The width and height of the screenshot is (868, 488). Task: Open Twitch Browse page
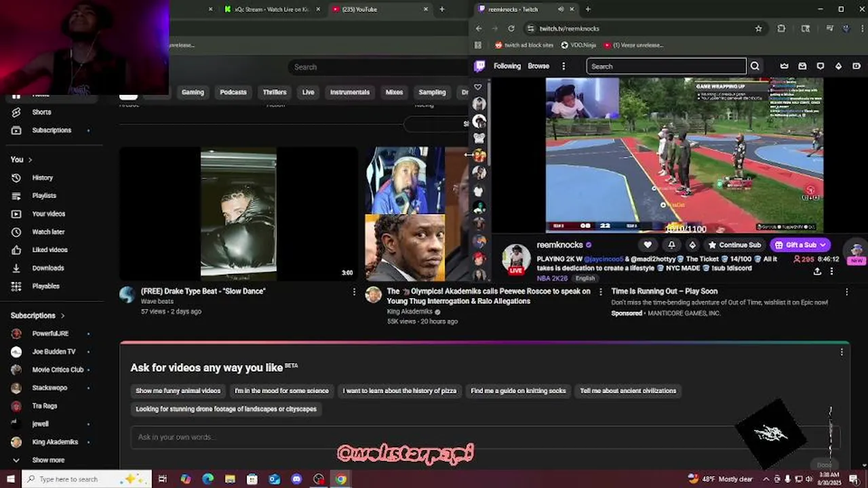tap(538, 66)
